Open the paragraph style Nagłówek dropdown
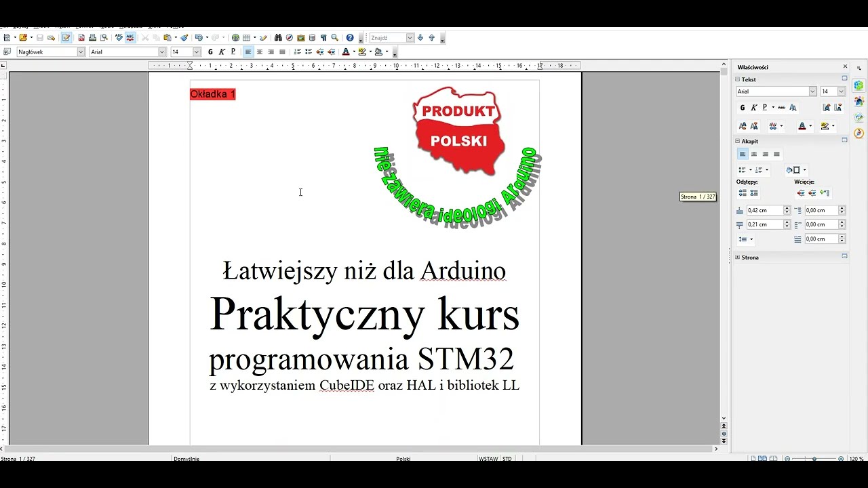The width and height of the screenshot is (868, 488). 81,52
